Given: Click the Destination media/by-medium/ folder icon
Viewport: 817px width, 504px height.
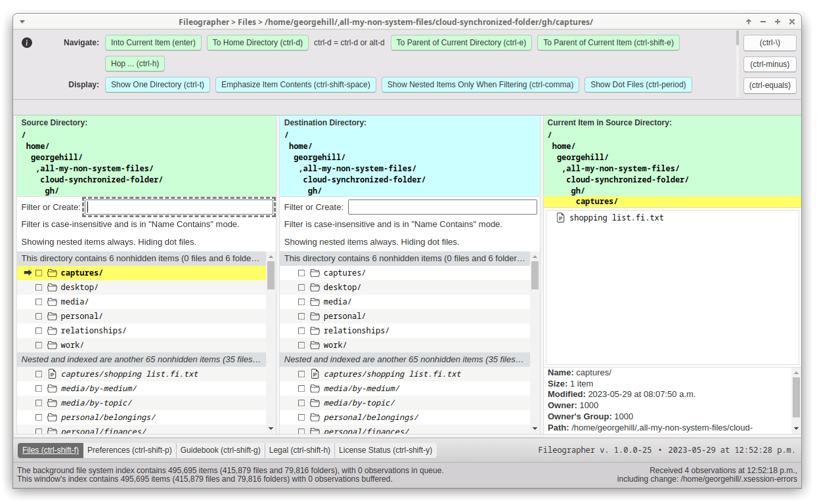Looking at the screenshot, I should point(315,388).
